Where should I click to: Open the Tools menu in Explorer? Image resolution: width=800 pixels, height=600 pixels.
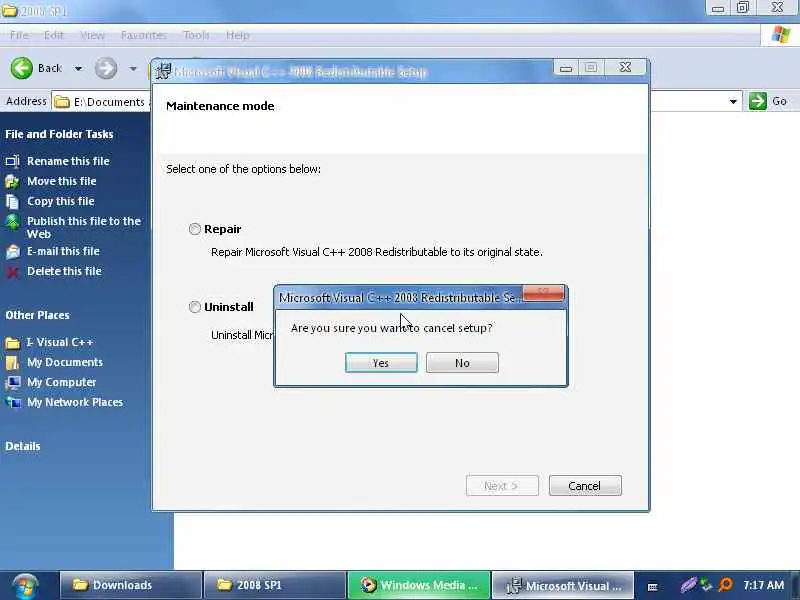196,35
